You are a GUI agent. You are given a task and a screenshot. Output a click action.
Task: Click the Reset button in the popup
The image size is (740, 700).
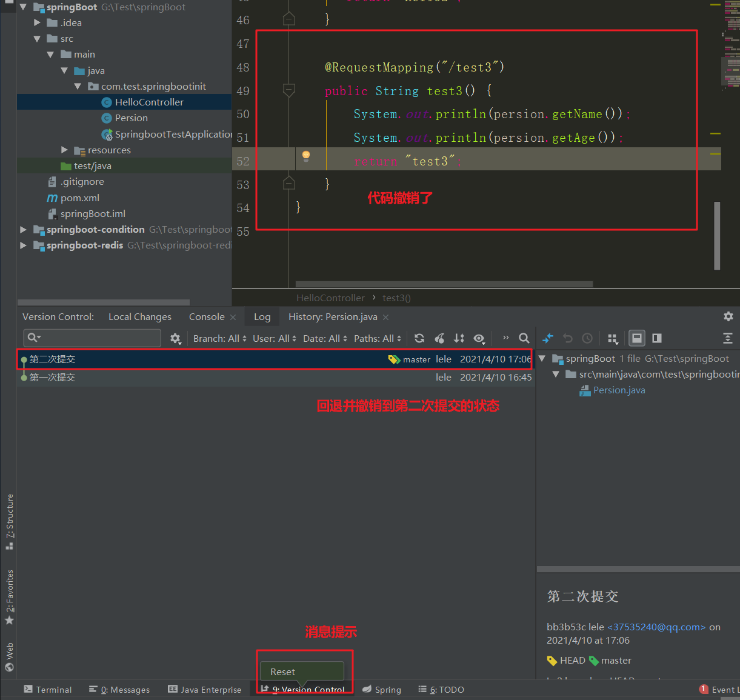click(282, 672)
